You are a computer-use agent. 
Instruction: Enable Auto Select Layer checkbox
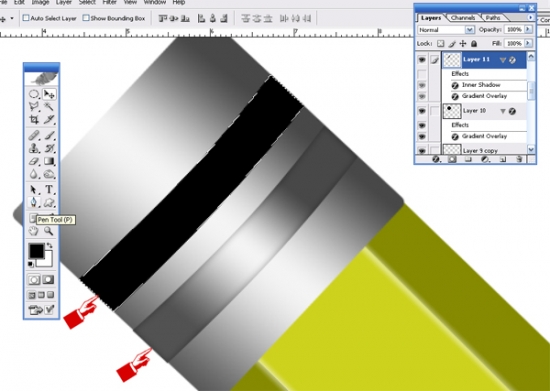(26, 18)
